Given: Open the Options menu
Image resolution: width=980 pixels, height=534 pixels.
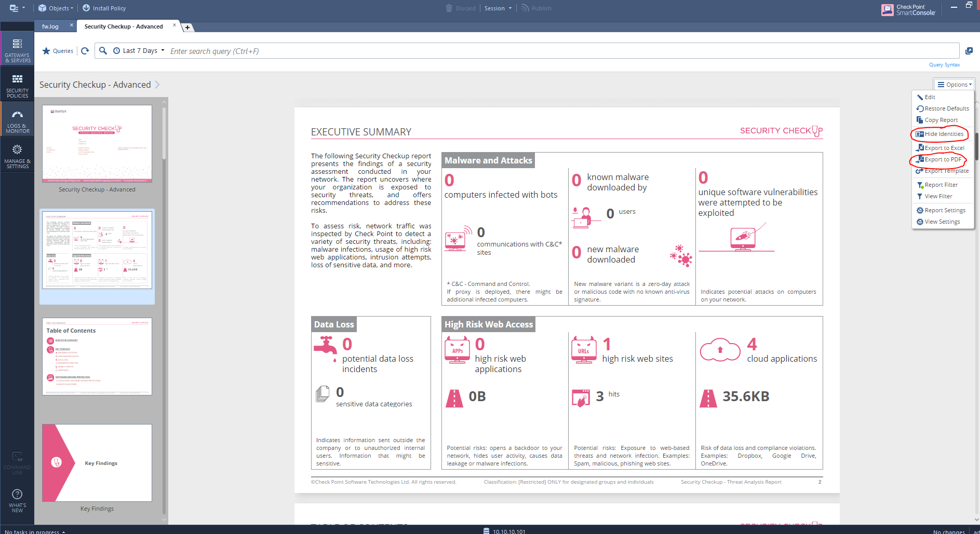Looking at the screenshot, I should 954,85.
